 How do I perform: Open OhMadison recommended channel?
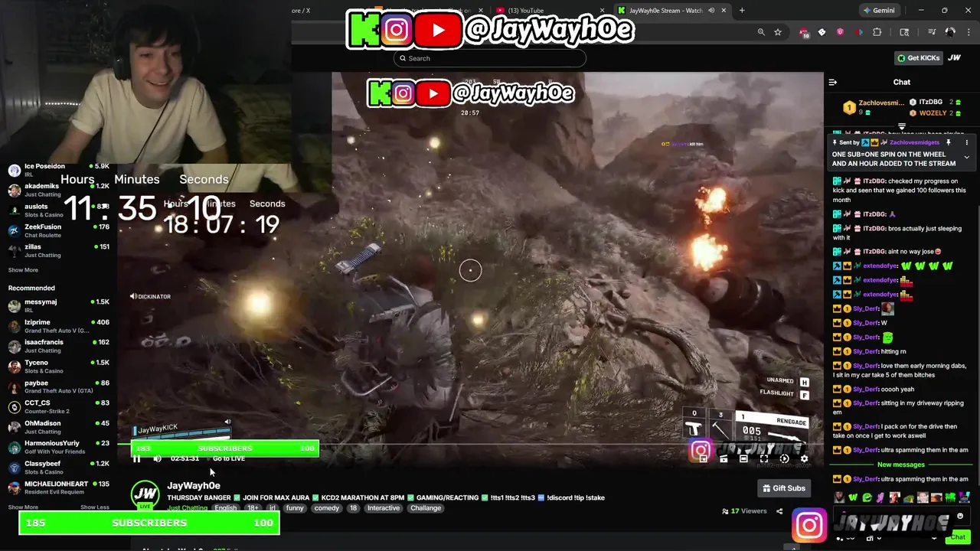[59, 427]
